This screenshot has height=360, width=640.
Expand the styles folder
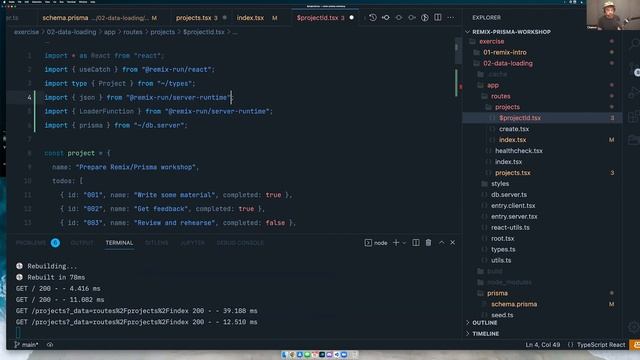[500, 184]
